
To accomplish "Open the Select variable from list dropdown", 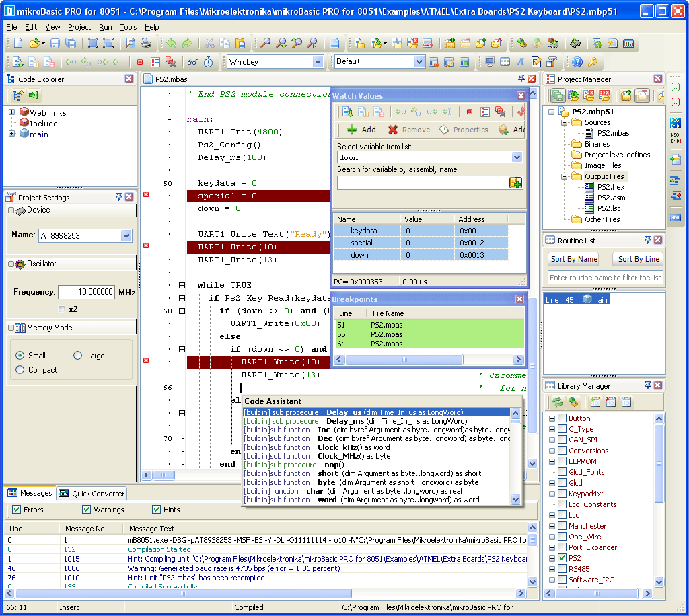I will click(x=517, y=157).
